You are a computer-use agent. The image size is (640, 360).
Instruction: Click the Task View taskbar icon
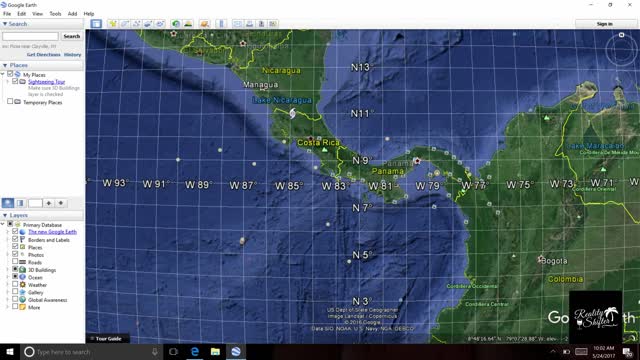[x=173, y=351]
